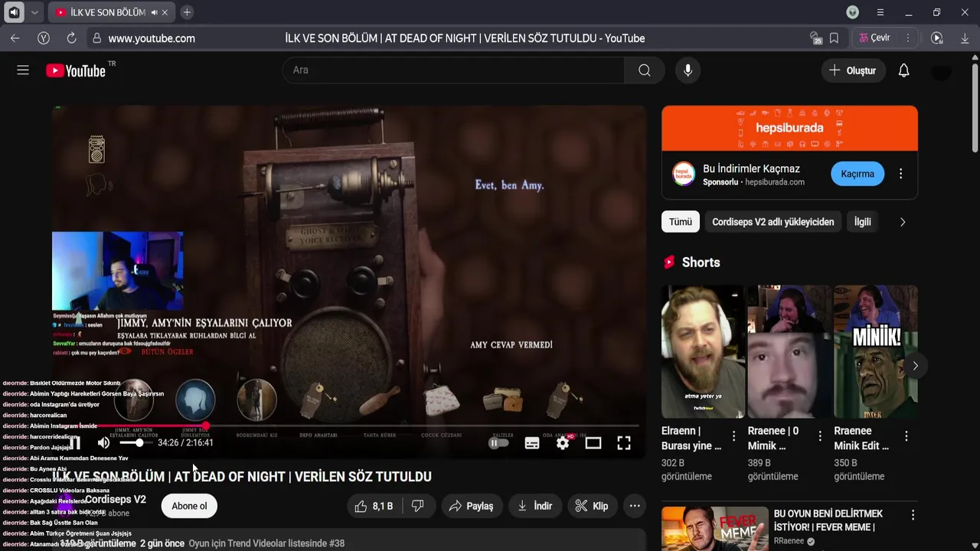
Task: Go back with the browser back arrow
Action: click(x=15, y=38)
